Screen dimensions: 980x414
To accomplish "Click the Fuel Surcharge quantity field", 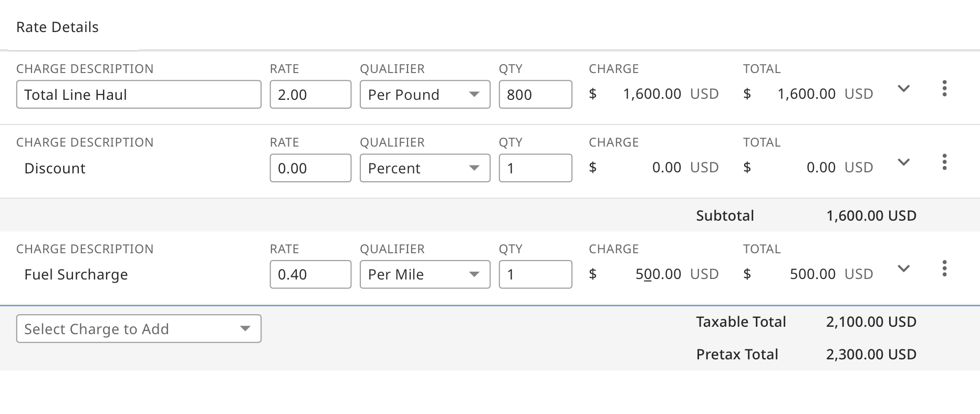I will 535,274.
